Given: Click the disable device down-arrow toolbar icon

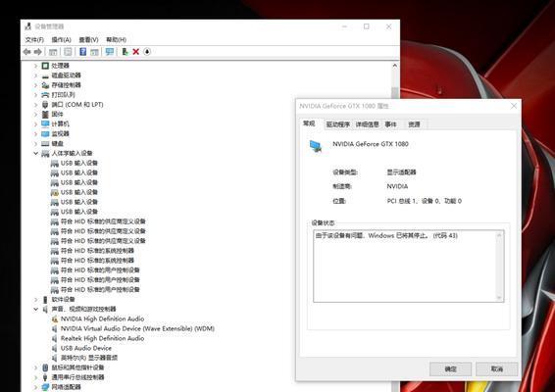Looking at the screenshot, I should 147,52.
